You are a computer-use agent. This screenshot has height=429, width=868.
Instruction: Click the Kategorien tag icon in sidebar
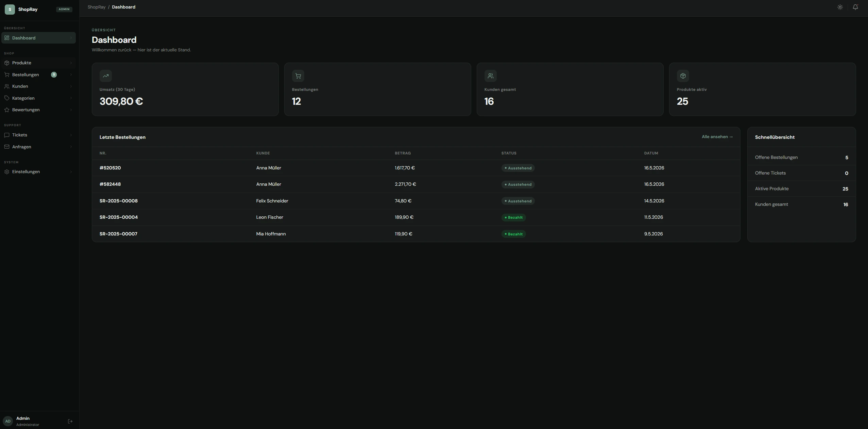[x=7, y=98]
